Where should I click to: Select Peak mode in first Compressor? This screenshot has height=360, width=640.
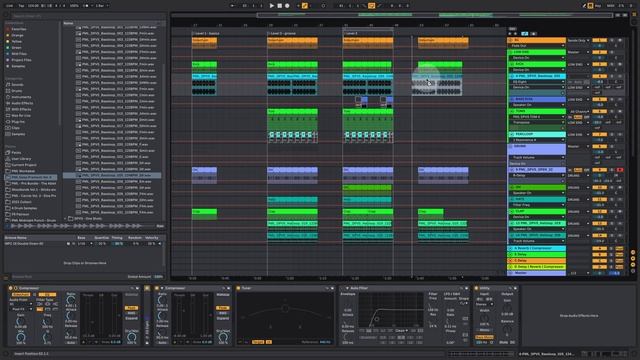131,308
